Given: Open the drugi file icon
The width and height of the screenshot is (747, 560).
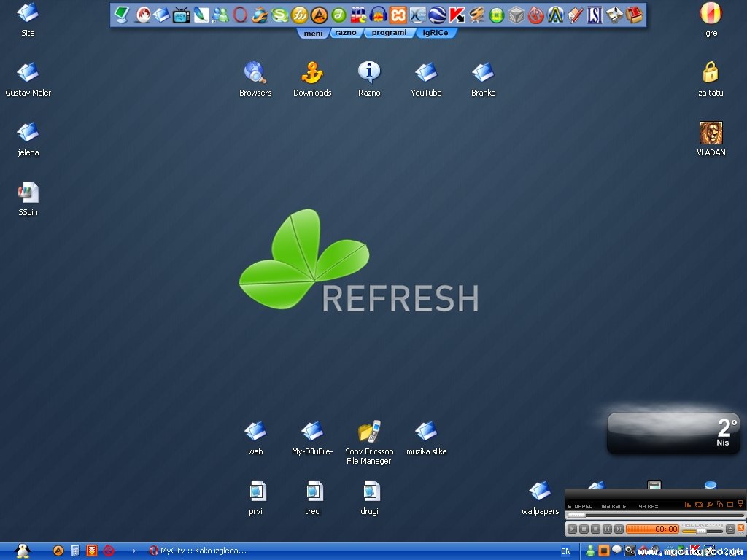Looking at the screenshot, I should click(369, 497).
